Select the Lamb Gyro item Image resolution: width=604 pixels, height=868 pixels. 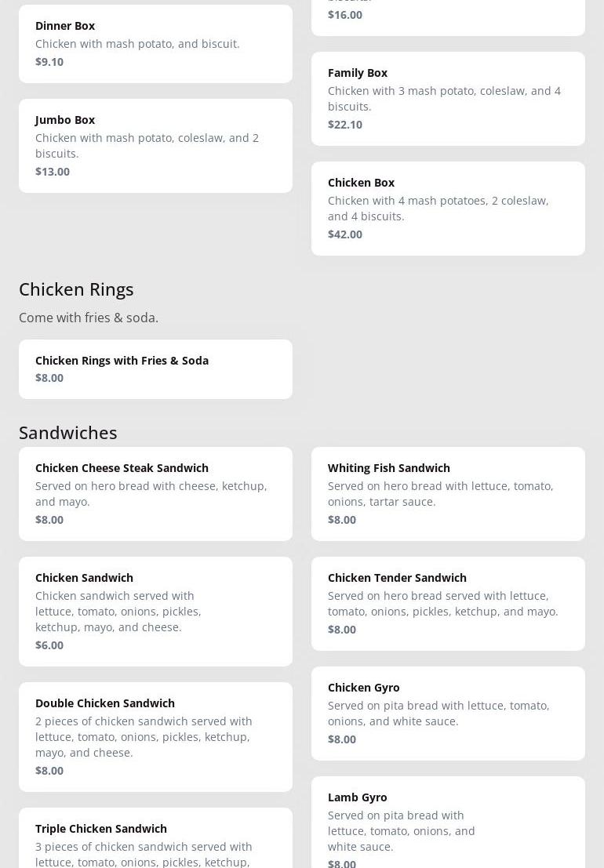(x=448, y=823)
